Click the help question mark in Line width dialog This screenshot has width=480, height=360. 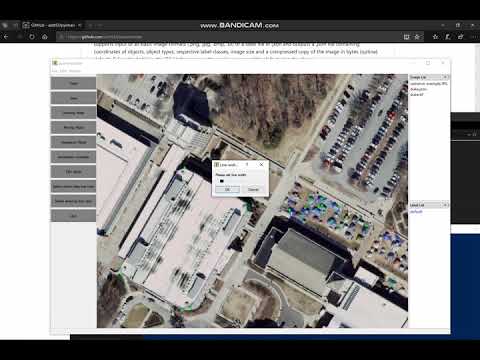(x=247, y=164)
